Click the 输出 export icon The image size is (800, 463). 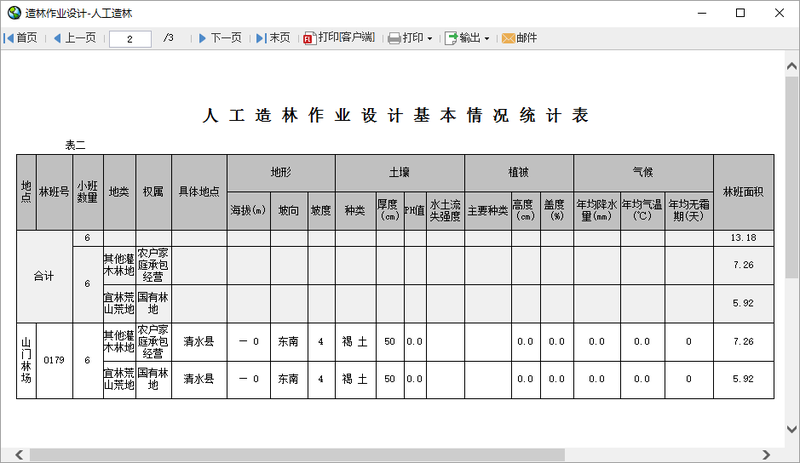coord(451,38)
